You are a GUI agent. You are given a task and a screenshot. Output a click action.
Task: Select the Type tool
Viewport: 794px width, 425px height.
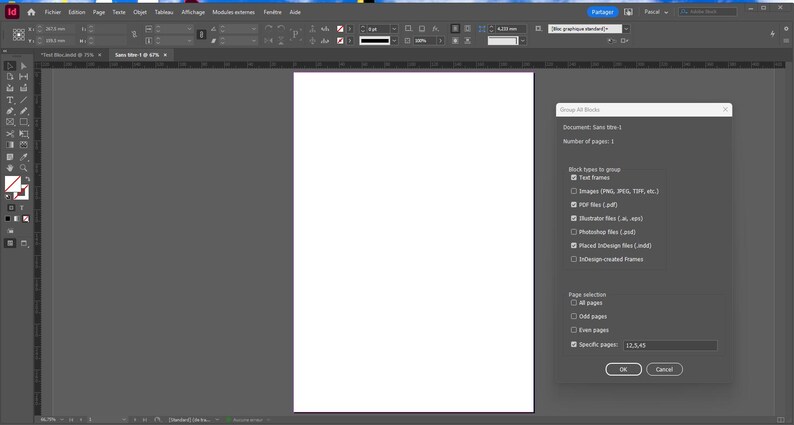(x=10, y=100)
